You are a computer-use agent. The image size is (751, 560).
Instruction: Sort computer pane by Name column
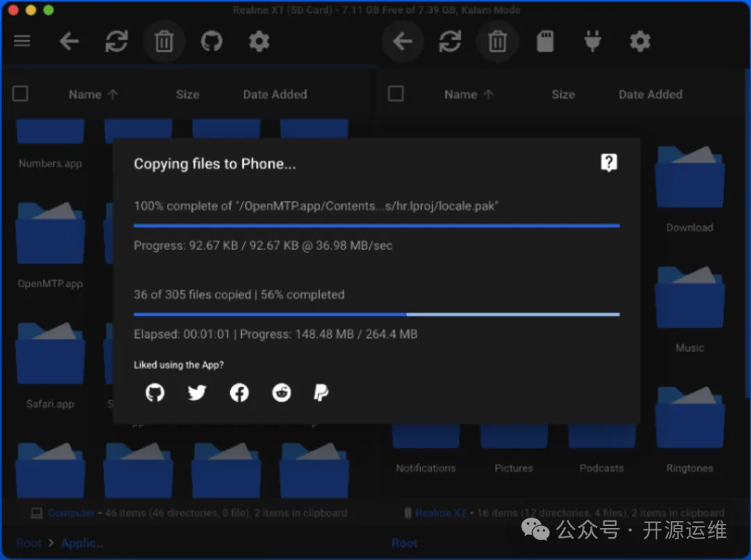(x=85, y=94)
